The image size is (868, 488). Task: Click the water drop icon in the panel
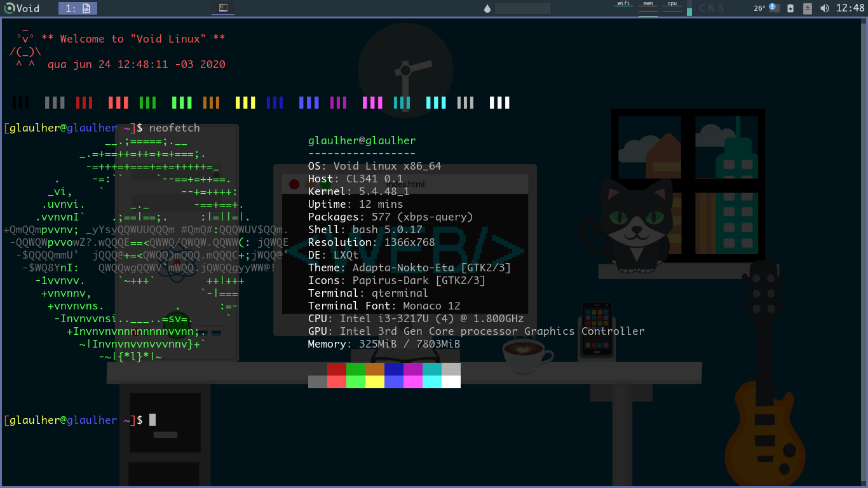tap(487, 8)
